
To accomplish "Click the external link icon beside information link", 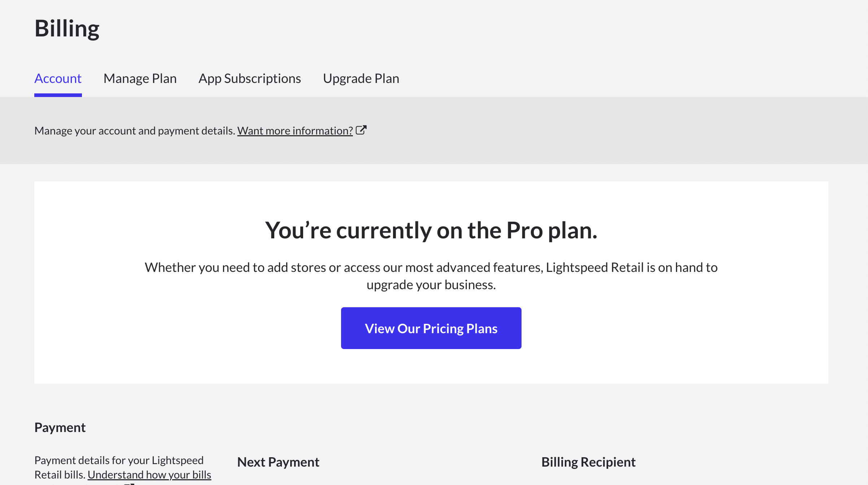I will click(x=361, y=130).
